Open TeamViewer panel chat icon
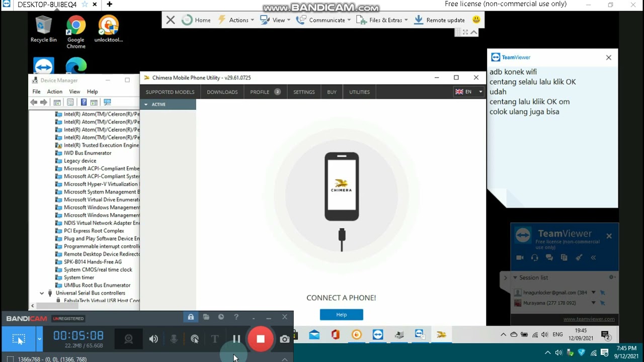 coord(549,257)
